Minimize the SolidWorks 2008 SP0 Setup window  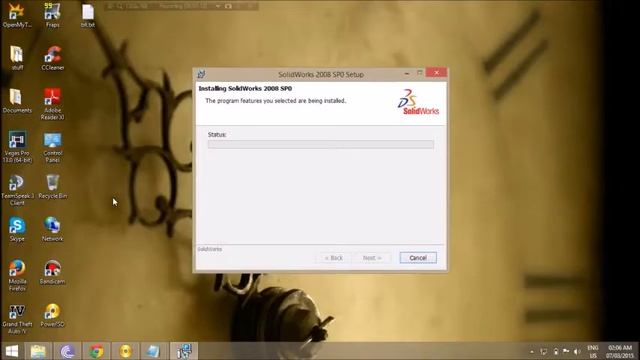(407, 73)
